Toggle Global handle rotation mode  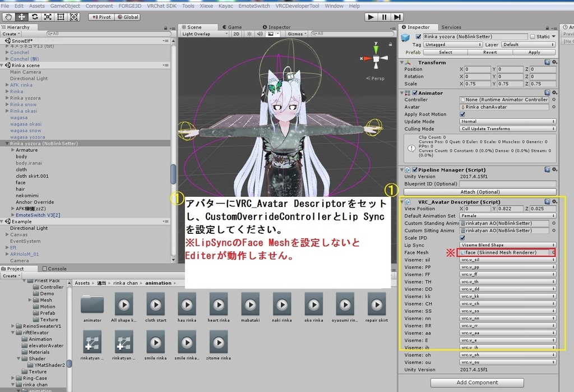coord(127,17)
